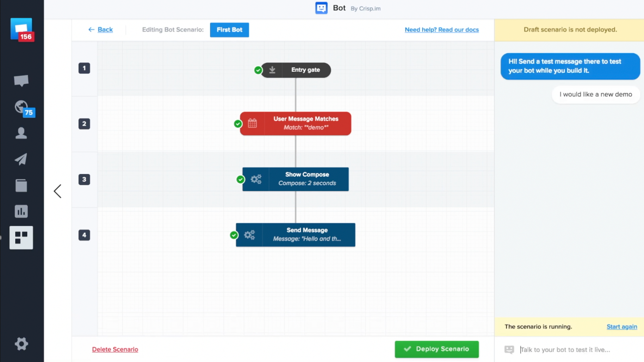
Task: Click the Talk to your bot input field
Action: pyautogui.click(x=574, y=350)
